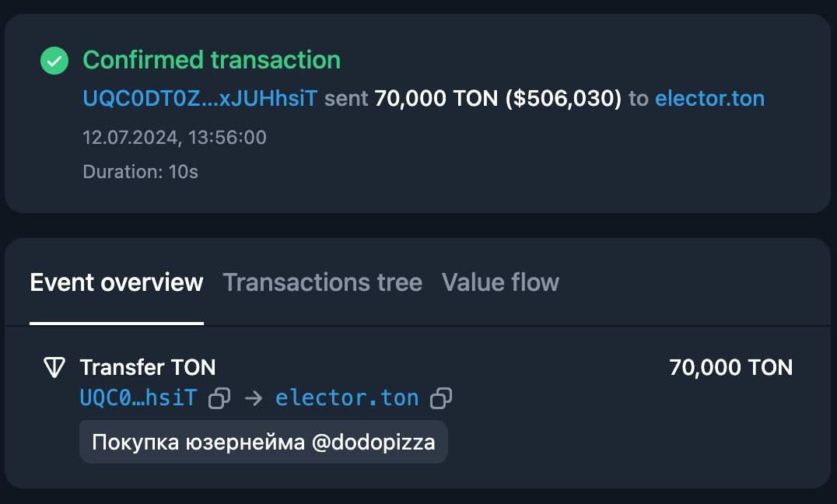This screenshot has width=837, height=504.
Task: Open the Event overview tab
Action: 117,282
